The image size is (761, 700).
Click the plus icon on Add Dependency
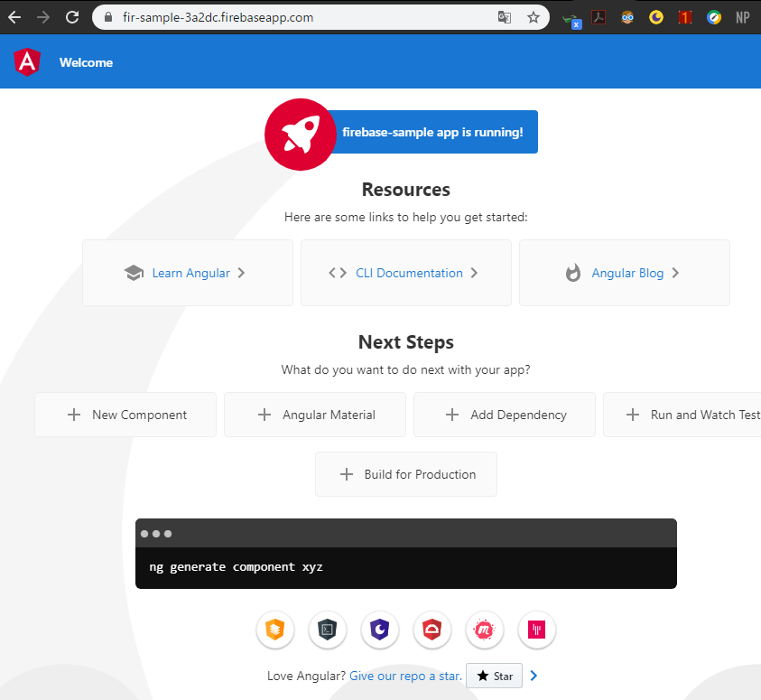[452, 415]
